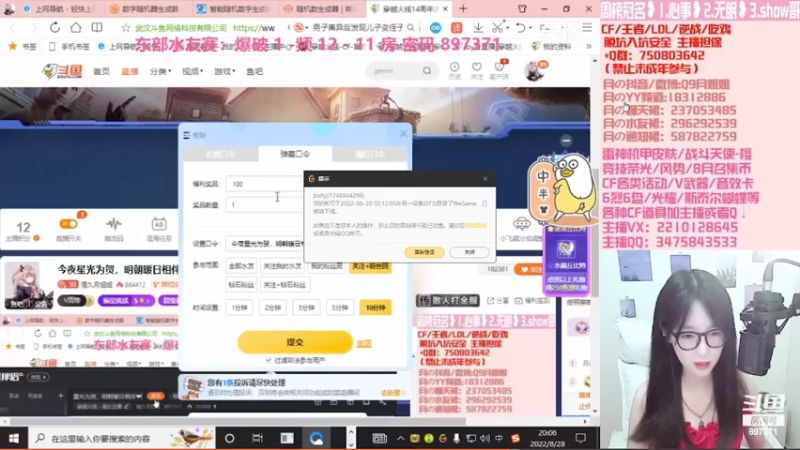Click the yellow 提交 submit button
The height and width of the screenshot is (450, 800).
295,342
